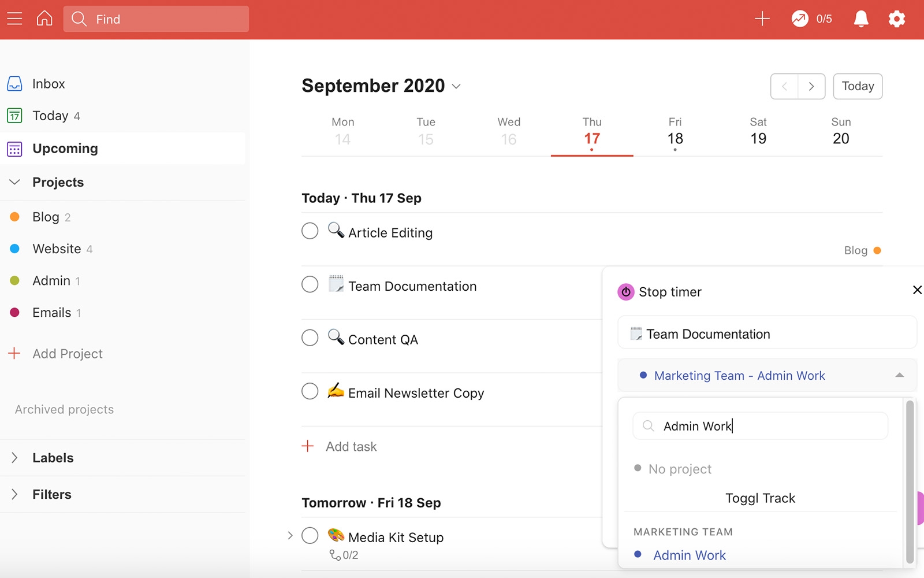Open notifications via the bell icon

coord(860,18)
